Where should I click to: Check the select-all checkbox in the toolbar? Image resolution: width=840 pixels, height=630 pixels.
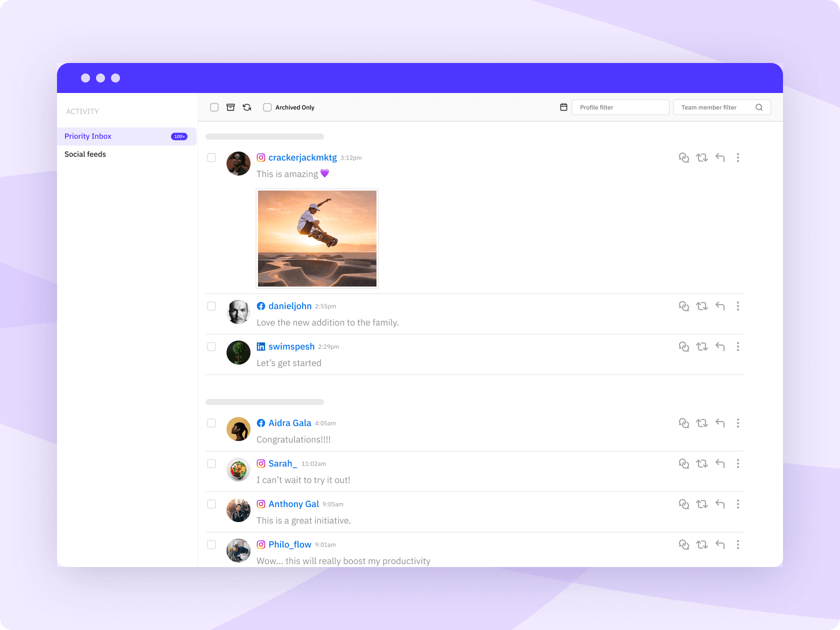coord(214,107)
